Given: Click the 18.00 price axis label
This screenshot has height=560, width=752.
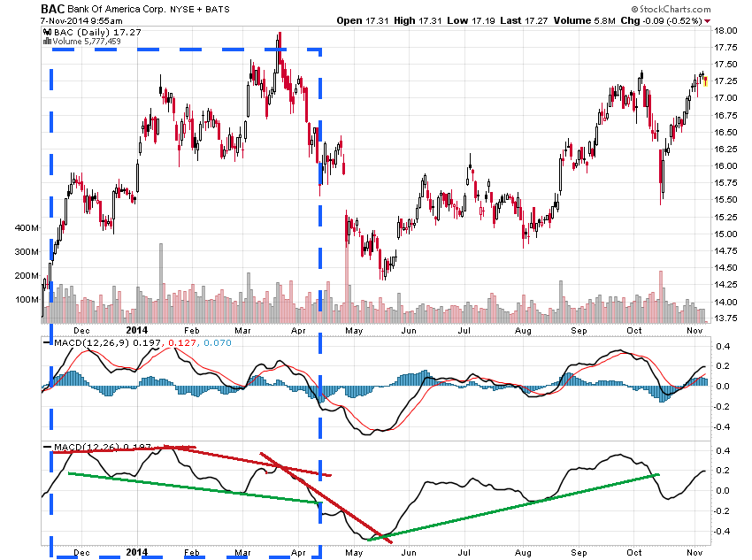Looking at the screenshot, I should (725, 31).
